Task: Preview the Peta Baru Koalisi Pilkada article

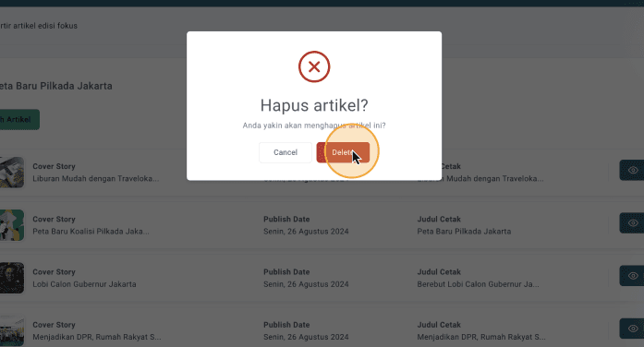Action: coord(632,223)
